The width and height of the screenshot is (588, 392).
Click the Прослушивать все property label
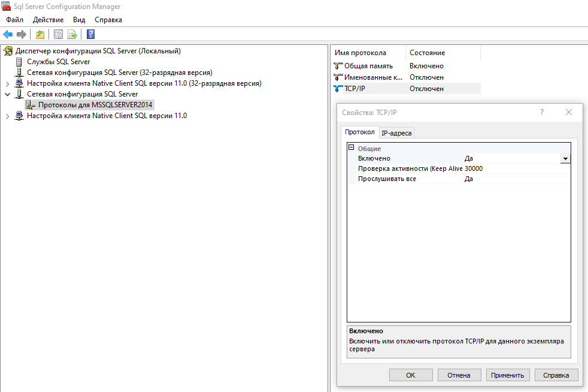pyautogui.click(x=387, y=179)
